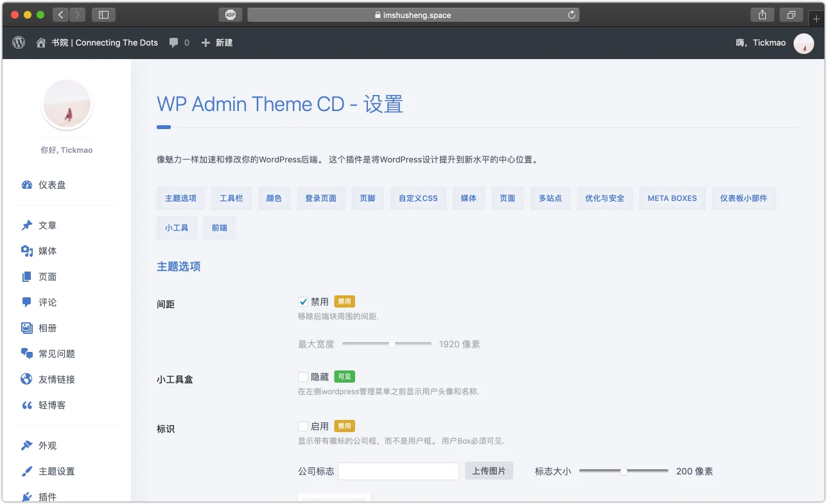Switch to the 颜色 tab
The image size is (827, 504).
pyautogui.click(x=274, y=198)
